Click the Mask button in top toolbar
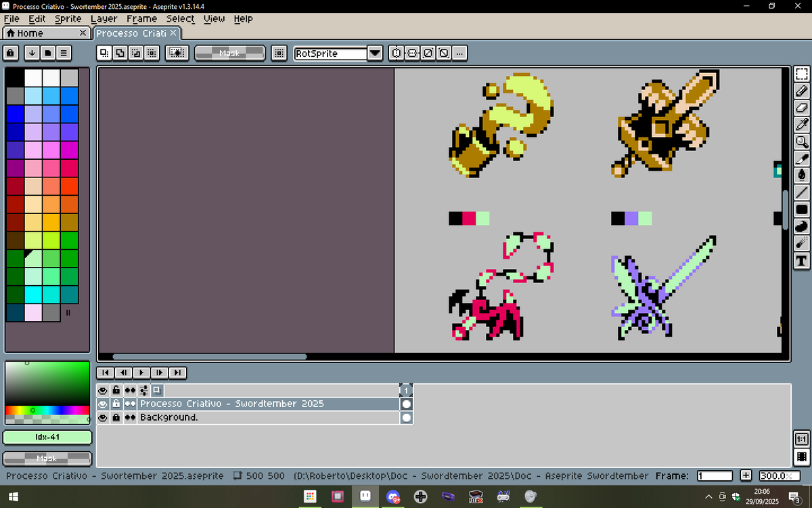This screenshot has height=508, width=812. (x=229, y=53)
